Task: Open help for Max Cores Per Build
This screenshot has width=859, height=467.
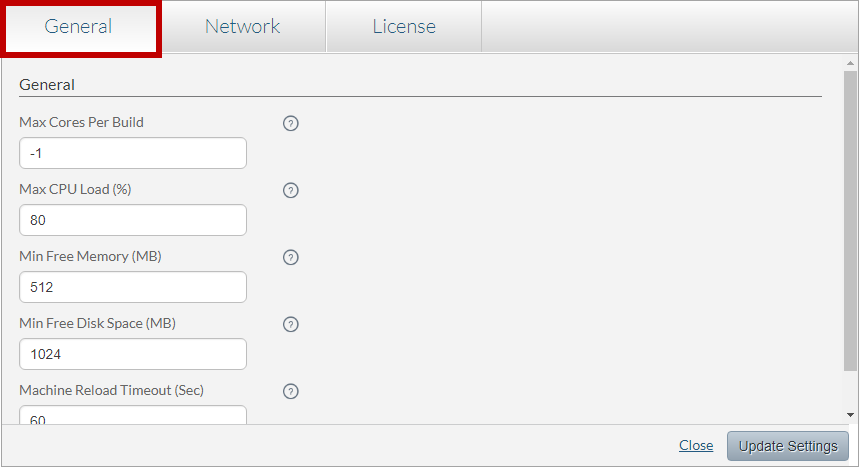Action: click(x=290, y=123)
